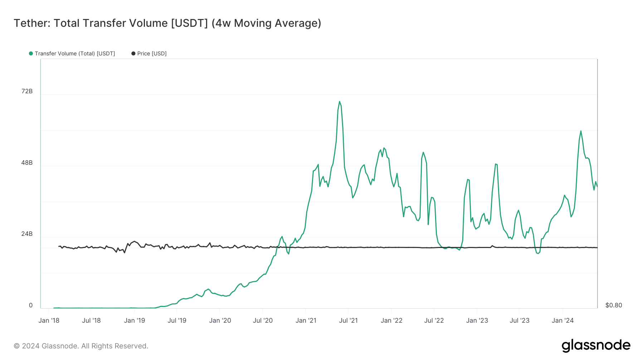
Task: Click the Jul '22 x-axis label
Action: (x=434, y=321)
